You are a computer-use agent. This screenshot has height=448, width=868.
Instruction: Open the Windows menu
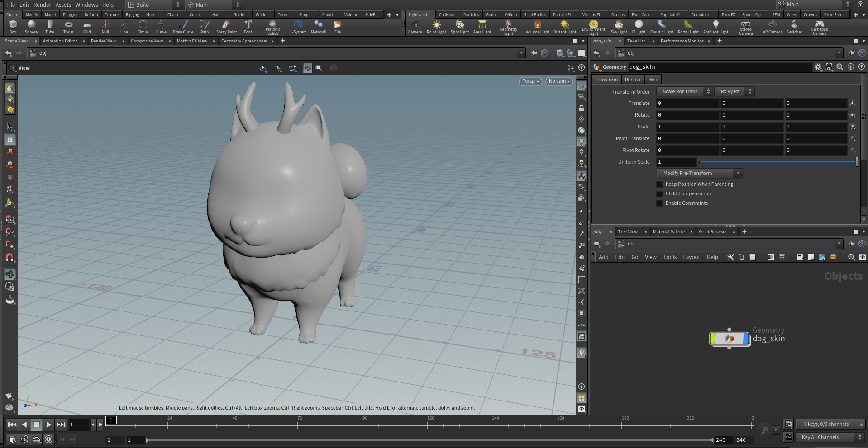coord(86,5)
